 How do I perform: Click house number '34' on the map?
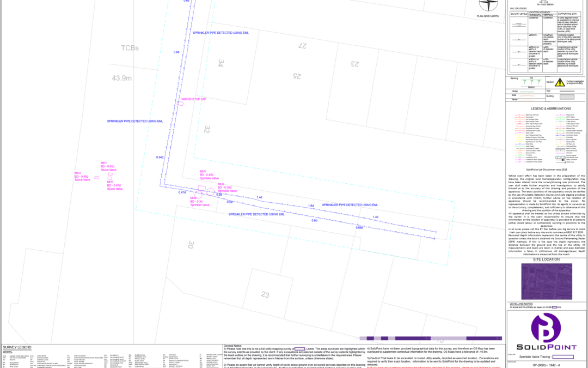[x=221, y=63]
